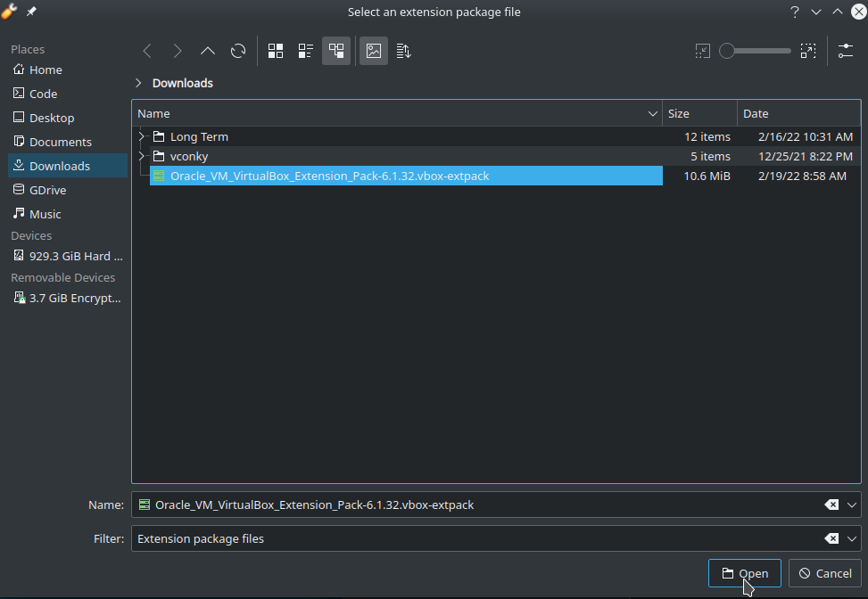This screenshot has width=868, height=599.
Task: Open Desktop in Places
Action: click(x=68, y=118)
